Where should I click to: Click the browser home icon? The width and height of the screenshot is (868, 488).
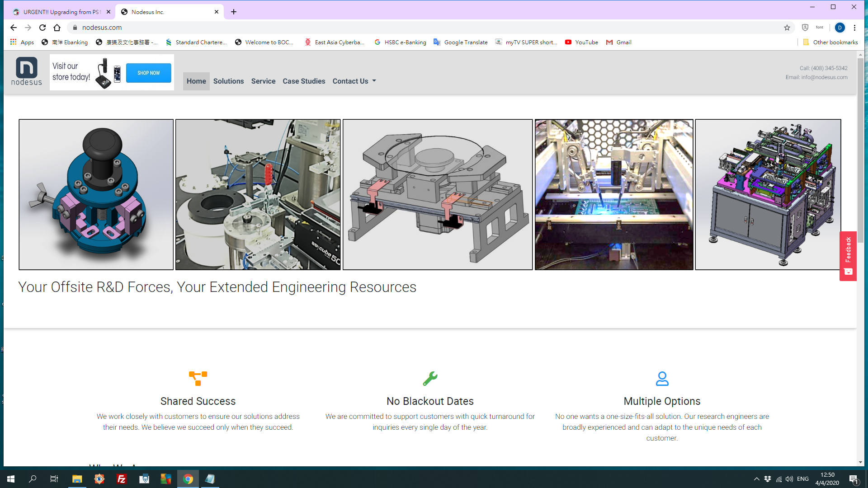pos(57,28)
